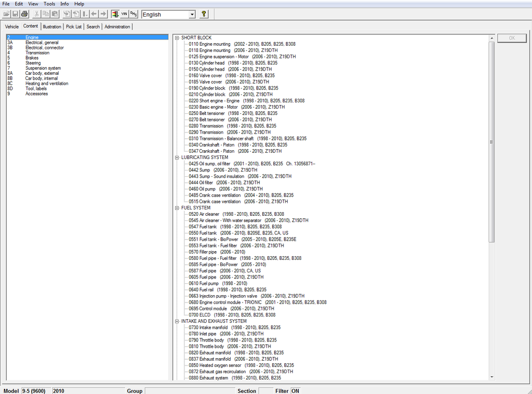Click the open folder toolbar icon

point(6,14)
